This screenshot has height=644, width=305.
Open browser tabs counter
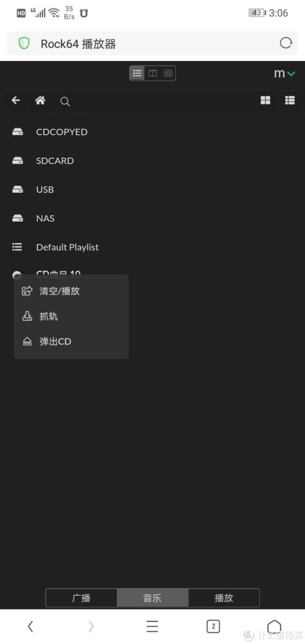(213, 626)
